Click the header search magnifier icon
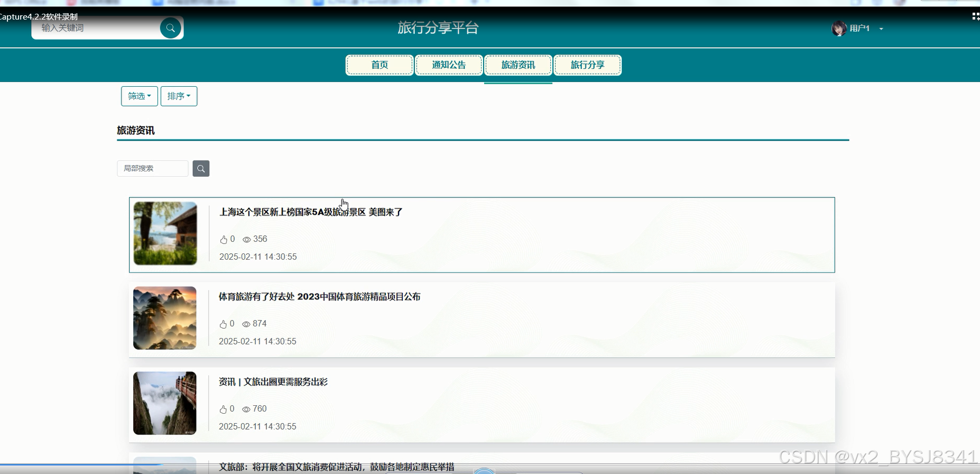This screenshot has height=474, width=980. [170, 28]
